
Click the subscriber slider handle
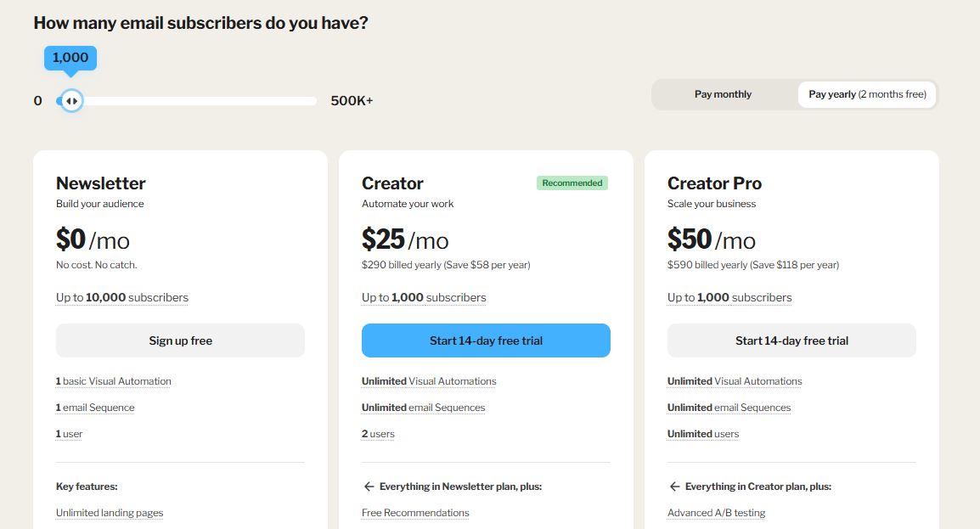72,101
